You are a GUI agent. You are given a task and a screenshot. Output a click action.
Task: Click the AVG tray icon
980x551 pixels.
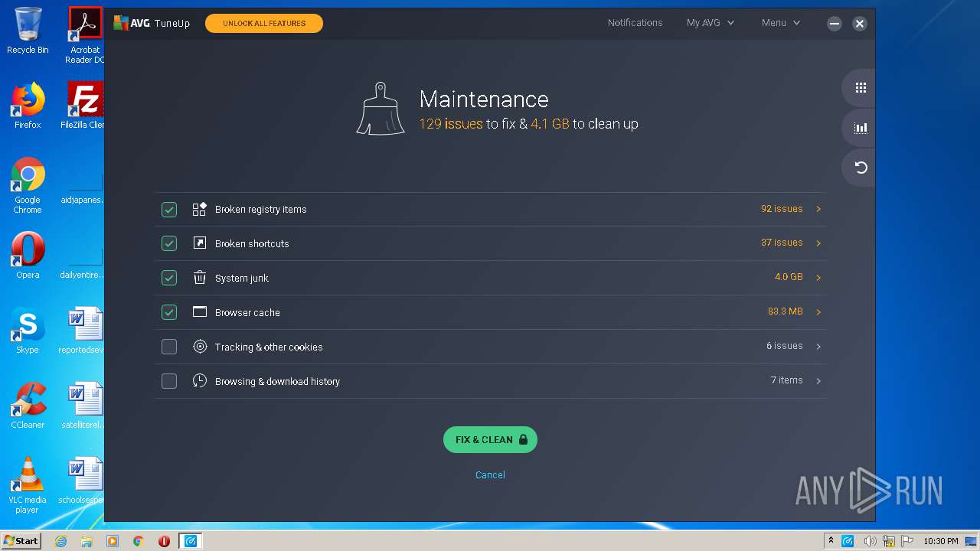(x=848, y=541)
